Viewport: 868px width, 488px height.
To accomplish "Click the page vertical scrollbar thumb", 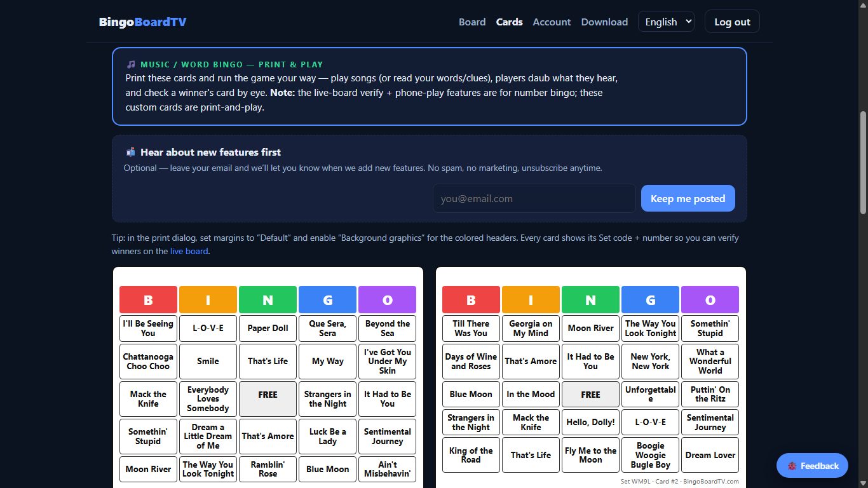I will [x=863, y=162].
